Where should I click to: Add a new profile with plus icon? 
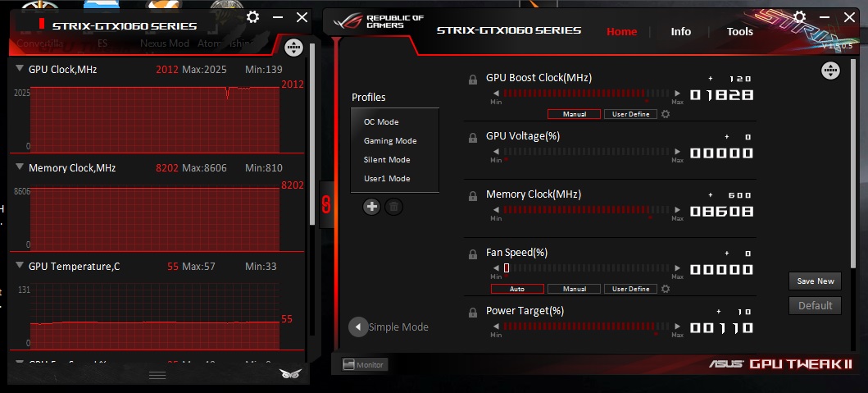(x=371, y=207)
